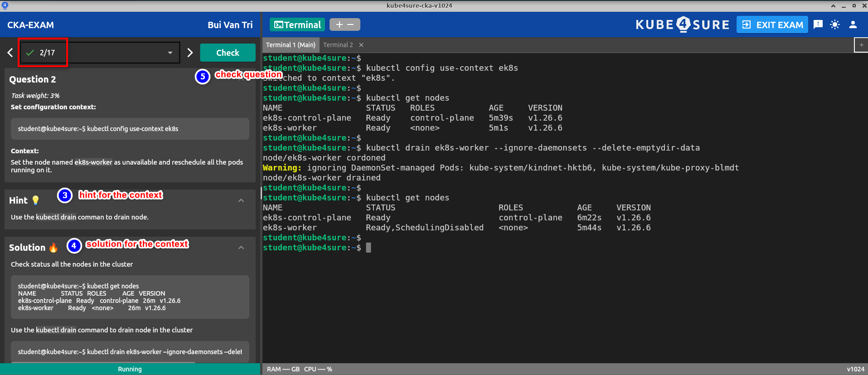Open the user profile icon
The image size is (868, 375).
(853, 24)
